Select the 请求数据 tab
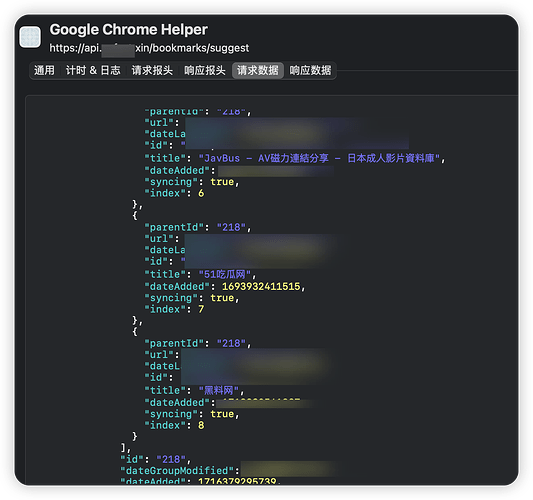The image size is (533, 500). pos(258,70)
